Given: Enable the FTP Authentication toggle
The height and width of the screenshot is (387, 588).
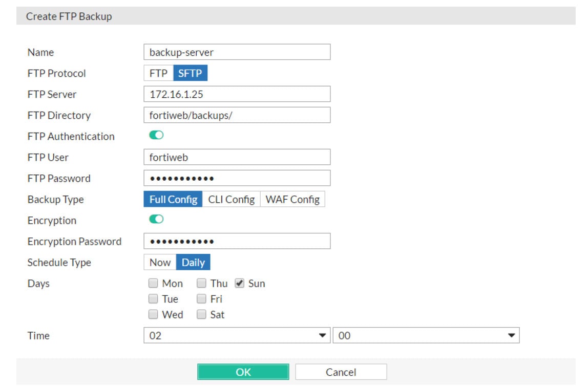Looking at the screenshot, I should [156, 135].
